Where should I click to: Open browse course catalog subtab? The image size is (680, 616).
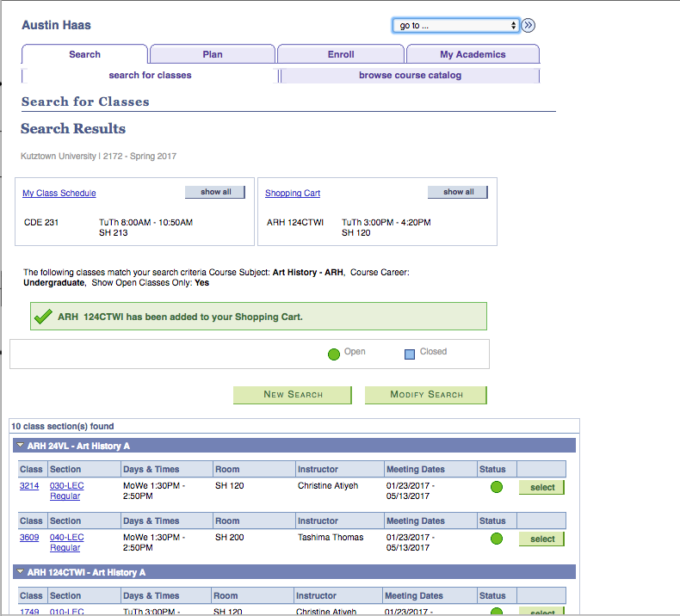coord(410,76)
